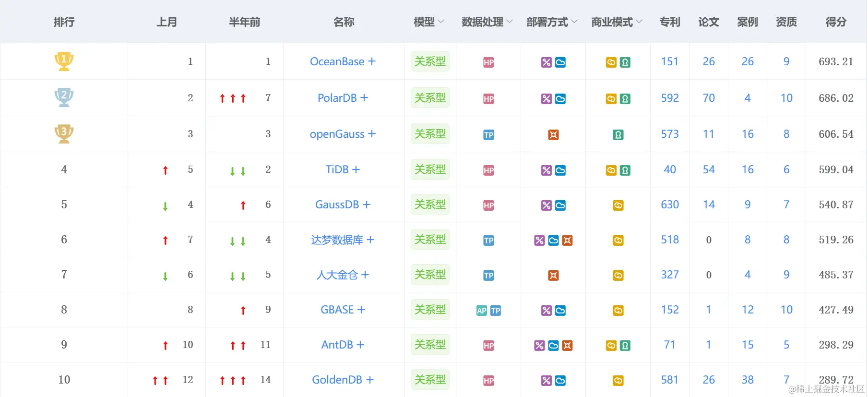Click the 论文 column header
The image size is (868, 397).
(709, 22)
